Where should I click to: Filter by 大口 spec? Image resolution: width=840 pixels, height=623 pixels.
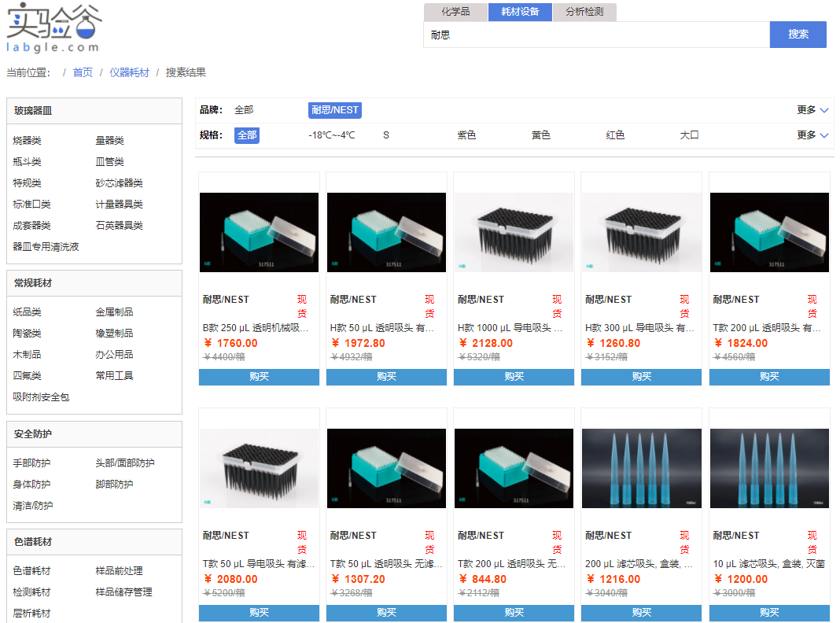coord(690,135)
